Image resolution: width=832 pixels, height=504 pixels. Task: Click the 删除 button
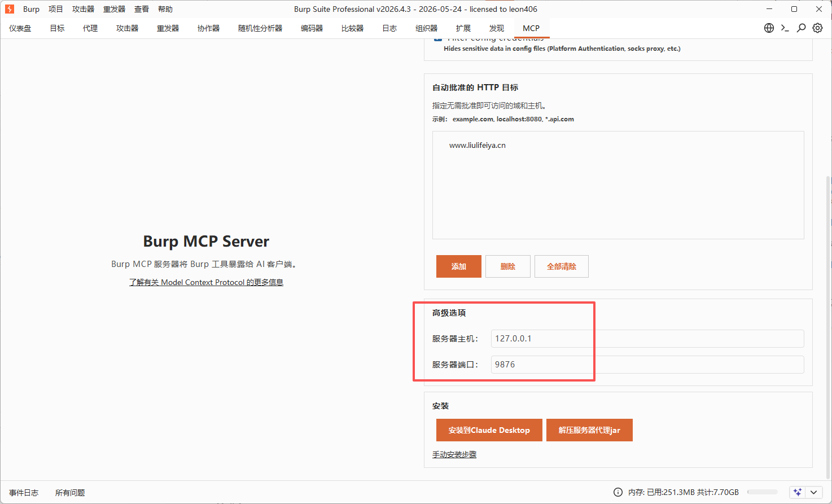(x=508, y=266)
